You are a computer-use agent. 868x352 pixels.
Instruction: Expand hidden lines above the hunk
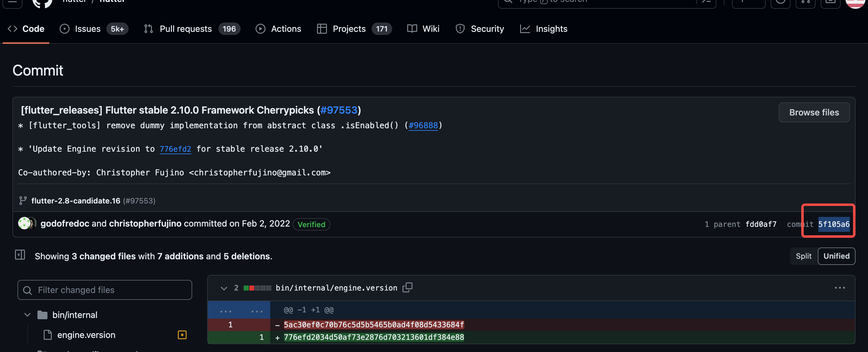click(239, 310)
